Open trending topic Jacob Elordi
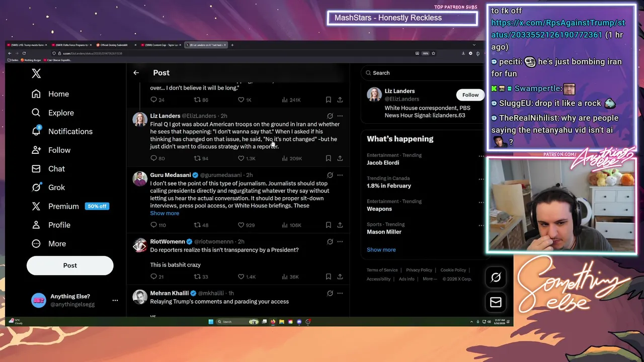This screenshot has width=644, height=362. click(383, 163)
